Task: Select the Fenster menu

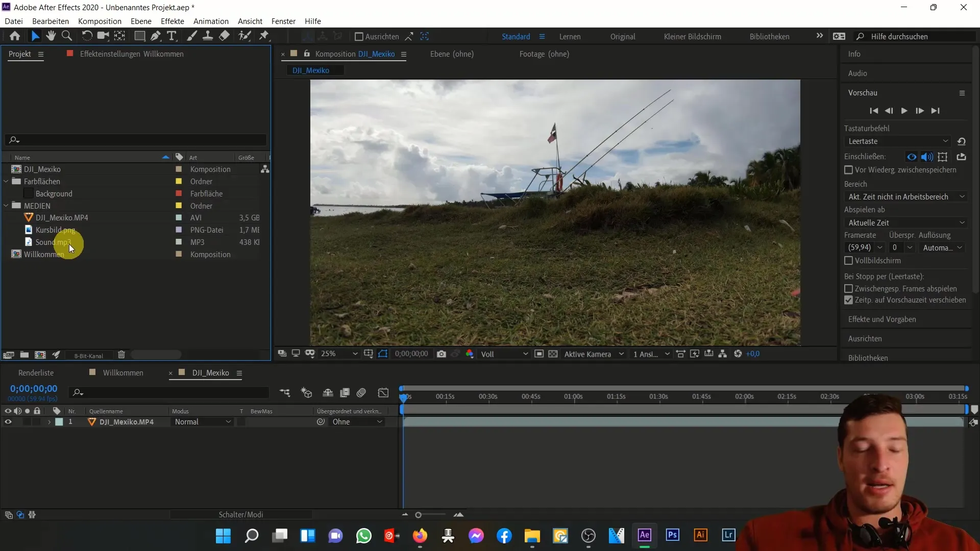Action: (283, 21)
